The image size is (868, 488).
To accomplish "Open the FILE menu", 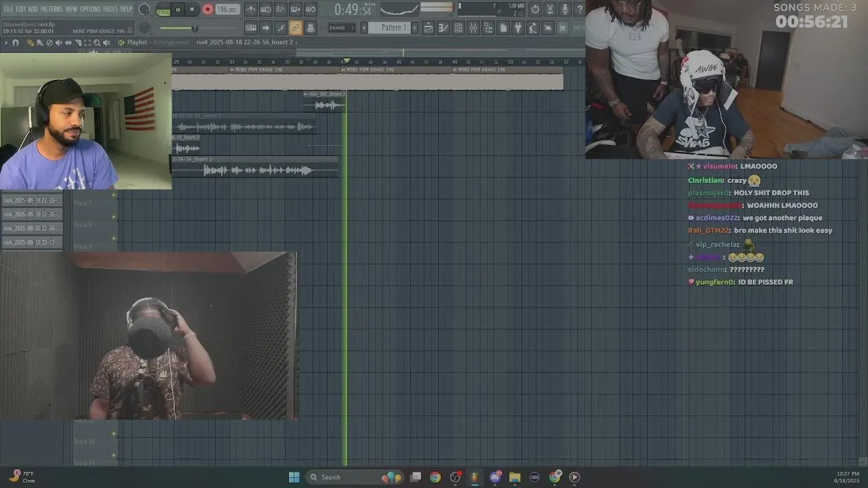I will (9, 9).
